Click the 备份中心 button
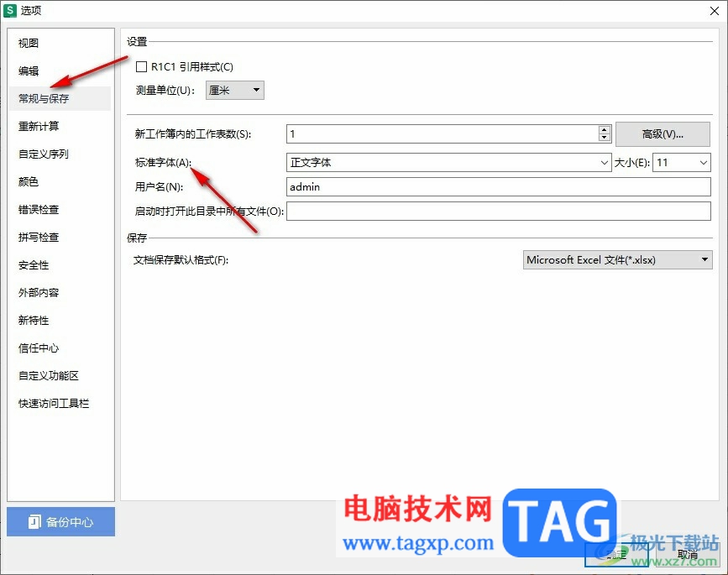Viewport: 728px width, 575px height. click(60, 521)
